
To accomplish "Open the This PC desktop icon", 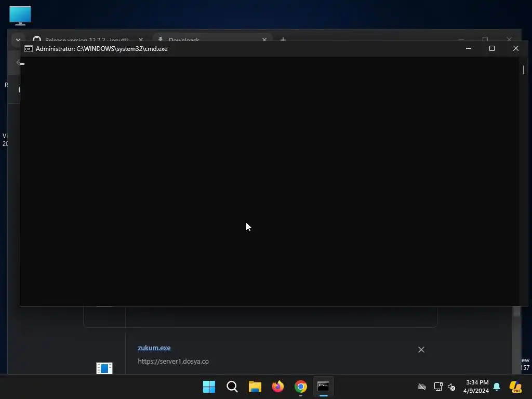I will [x=20, y=16].
